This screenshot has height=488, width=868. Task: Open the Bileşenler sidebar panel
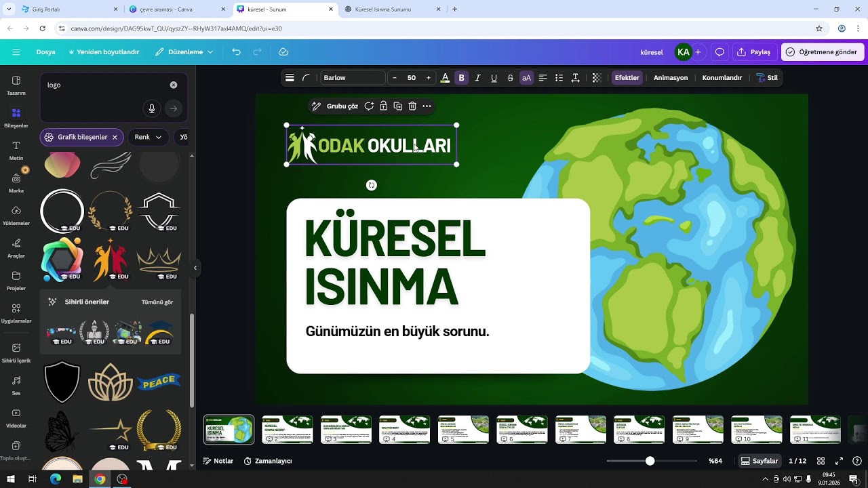click(x=16, y=117)
